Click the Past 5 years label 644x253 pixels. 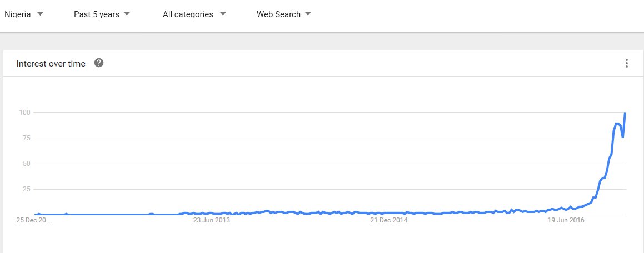coord(97,14)
